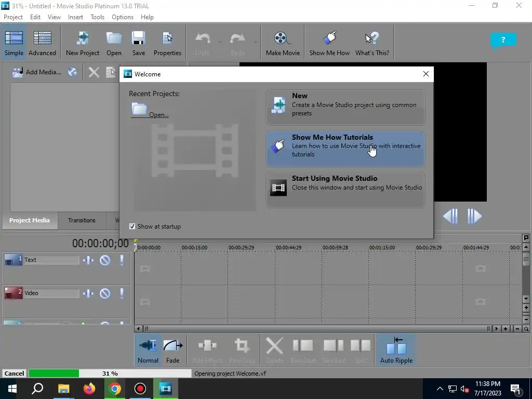The height and width of the screenshot is (399, 532).
Task: Switch to Transitions tab
Action: (82, 220)
